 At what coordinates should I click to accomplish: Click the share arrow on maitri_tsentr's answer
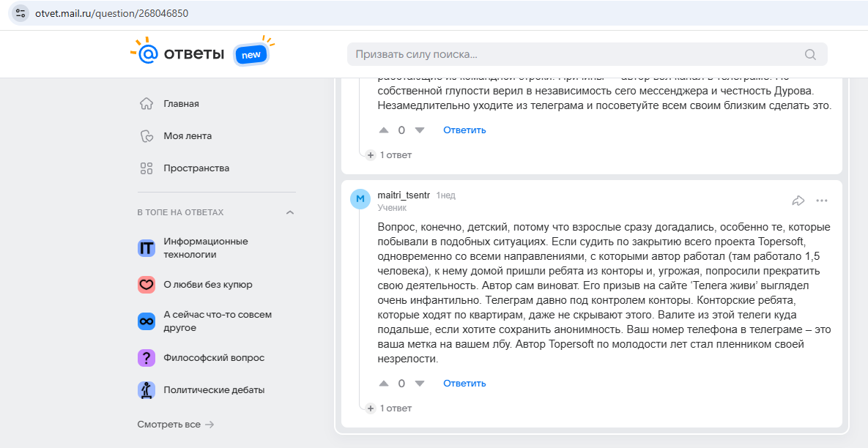click(x=798, y=201)
